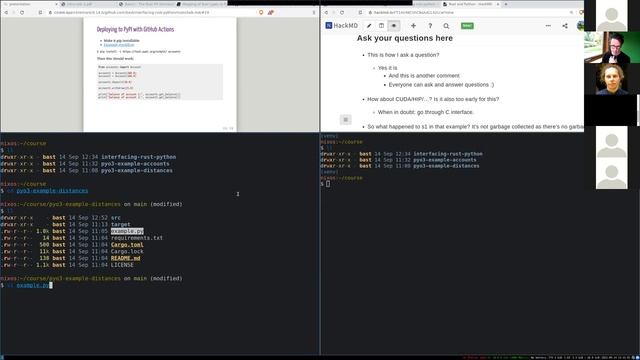640x360 pixels.
Task: Click requirements.txt in the terminal listing
Action: pos(137,238)
